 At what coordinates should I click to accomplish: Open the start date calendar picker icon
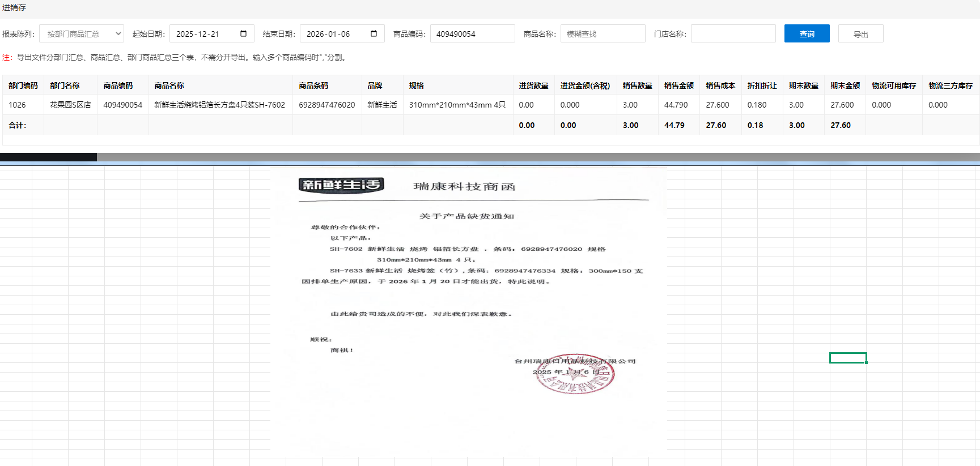pyautogui.click(x=243, y=33)
